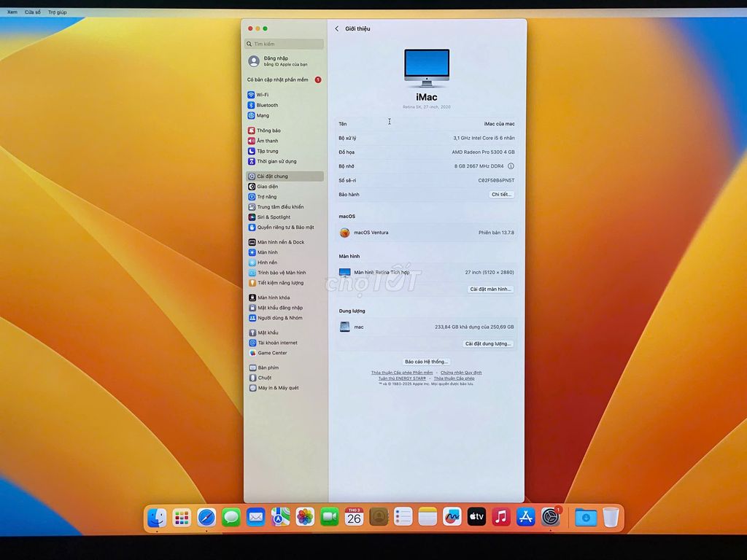Open Có bản cập nhật phần mềm notice
Viewport: 747px width, 560px height.
[285, 80]
